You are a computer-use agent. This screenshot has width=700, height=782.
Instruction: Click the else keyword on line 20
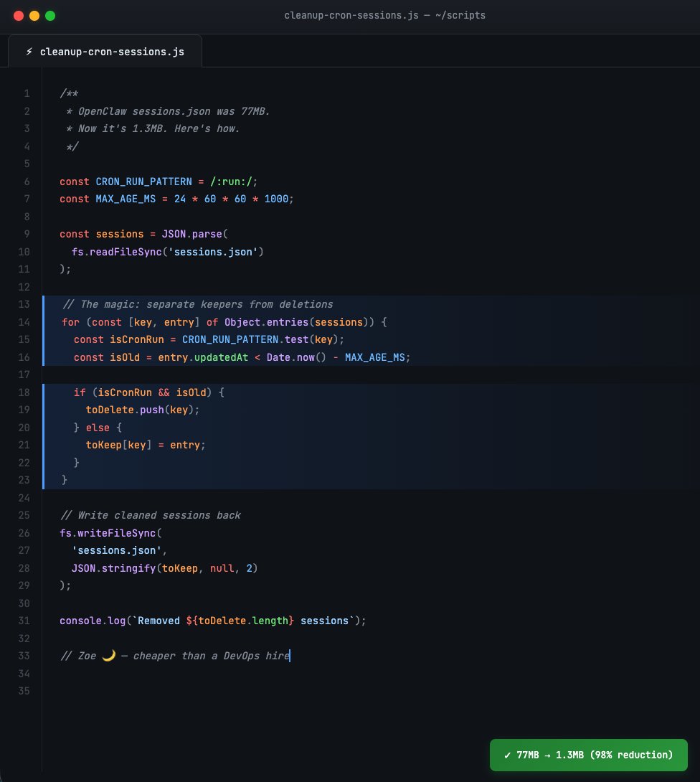coord(98,428)
